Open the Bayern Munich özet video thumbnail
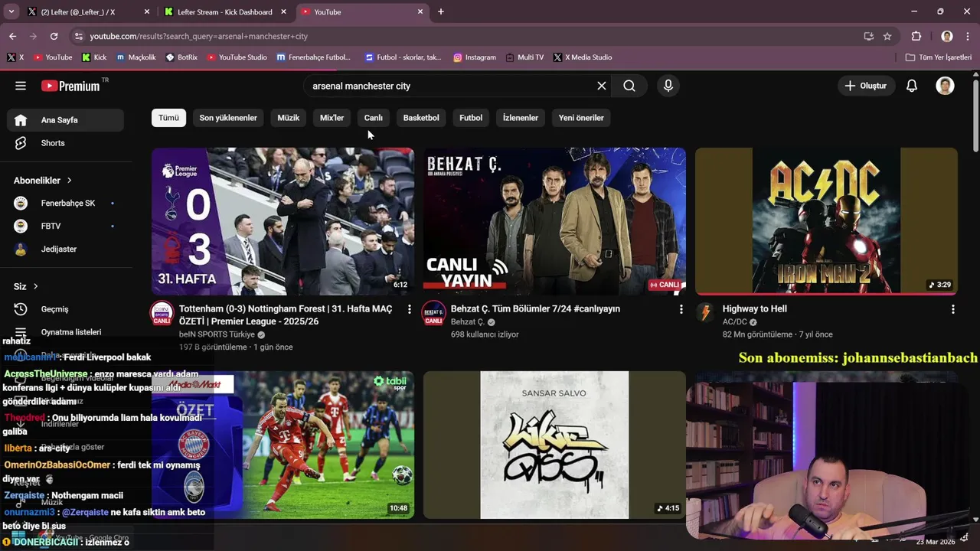Viewport: 980px width, 551px height. click(x=283, y=445)
